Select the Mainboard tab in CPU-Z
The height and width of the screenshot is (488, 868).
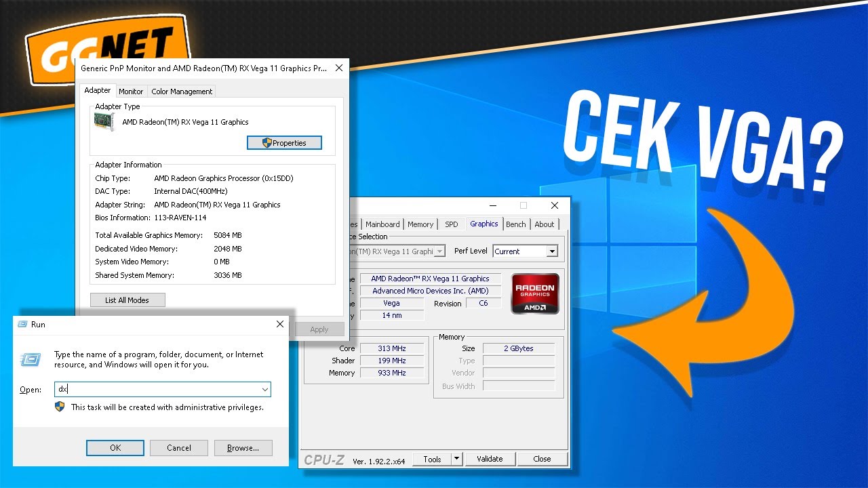coord(382,224)
